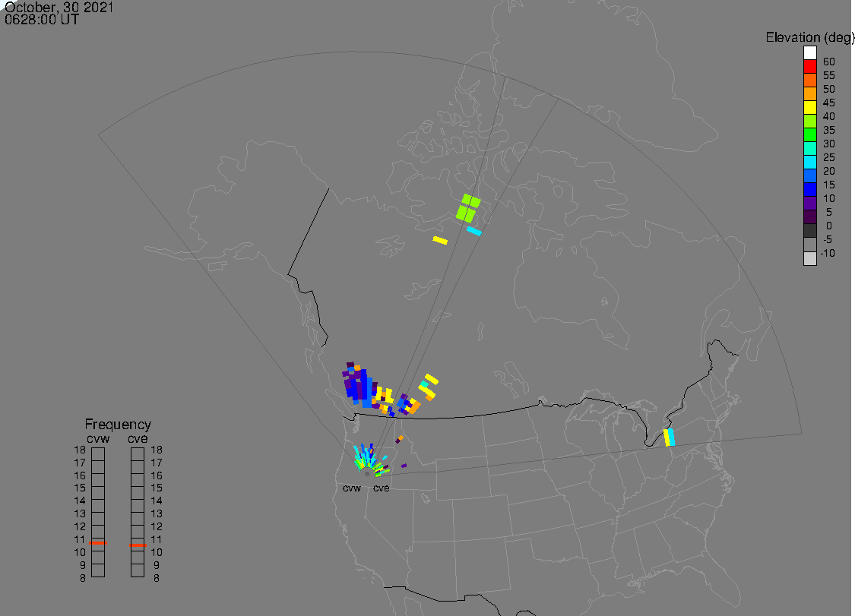The image size is (855, 616).
Task: Click the lone yellow echo near Great Slave Lake
Action: tap(440, 241)
